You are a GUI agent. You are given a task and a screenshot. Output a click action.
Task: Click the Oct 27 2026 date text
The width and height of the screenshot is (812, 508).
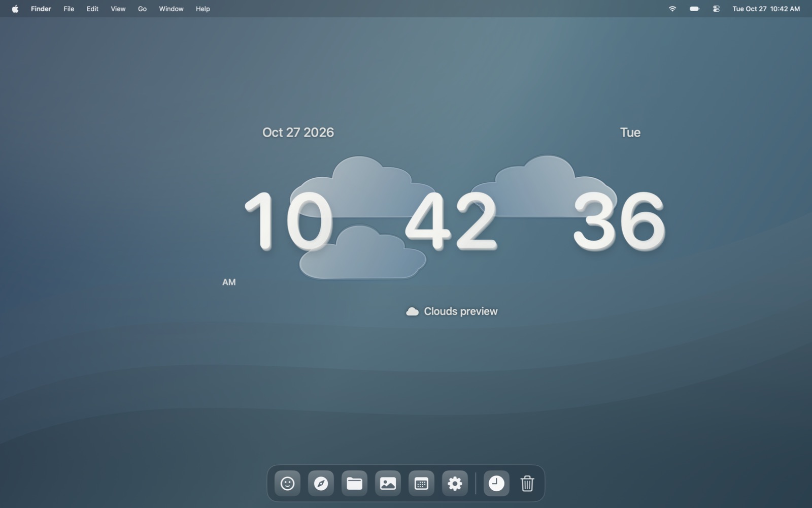[298, 133]
